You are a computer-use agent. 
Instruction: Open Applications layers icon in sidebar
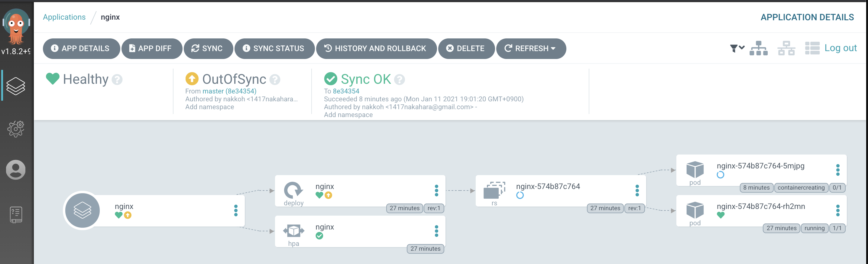(x=16, y=86)
